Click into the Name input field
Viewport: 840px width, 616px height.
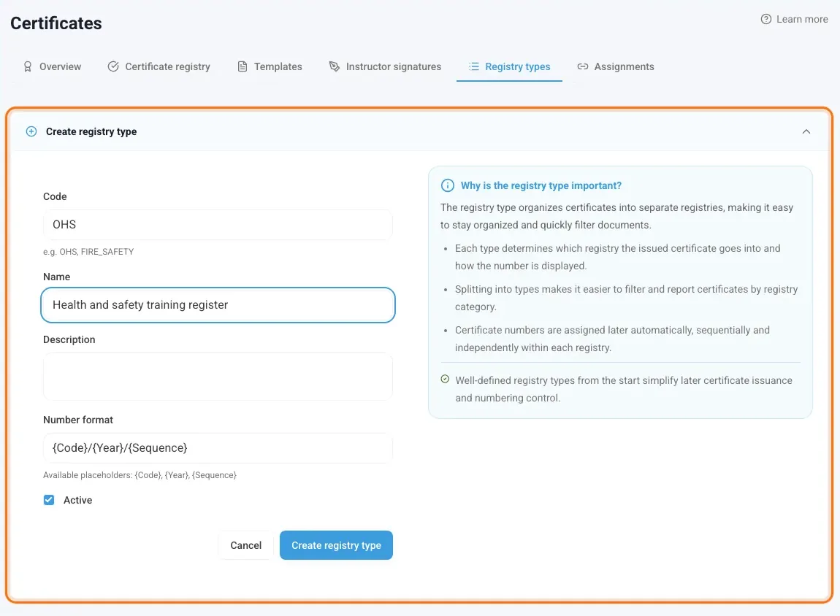pos(218,305)
